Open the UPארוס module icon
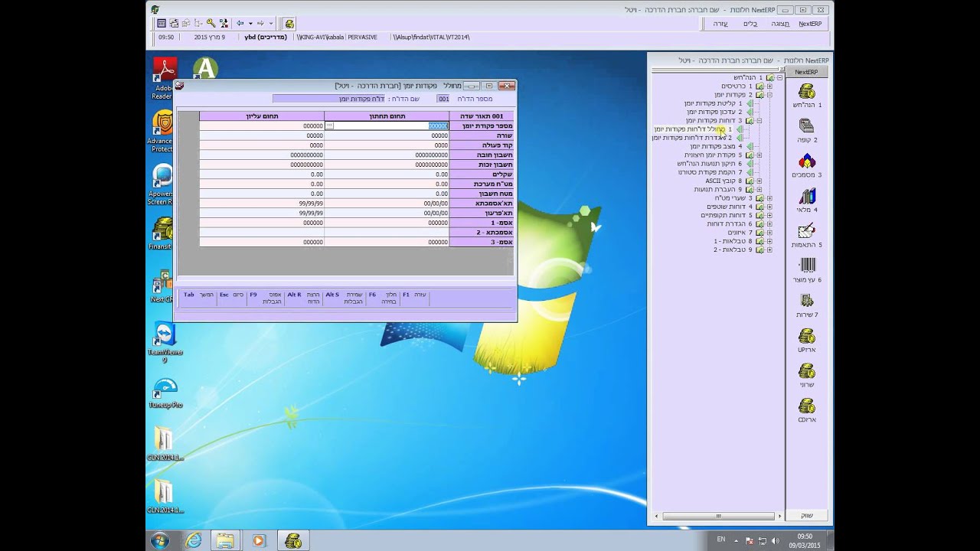 point(808,340)
